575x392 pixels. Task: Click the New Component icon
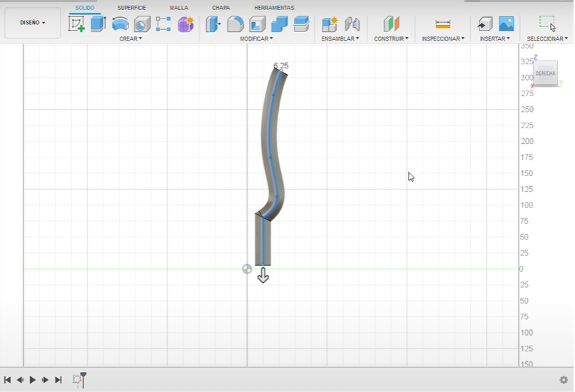click(330, 24)
